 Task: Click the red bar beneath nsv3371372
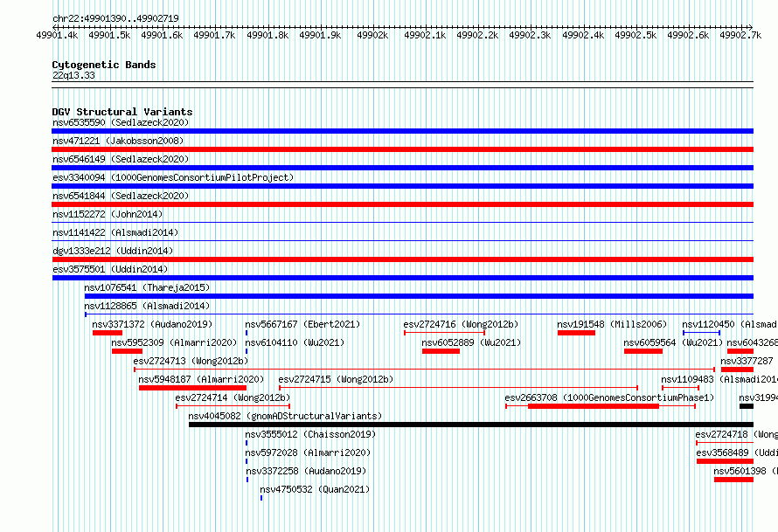click(x=108, y=333)
